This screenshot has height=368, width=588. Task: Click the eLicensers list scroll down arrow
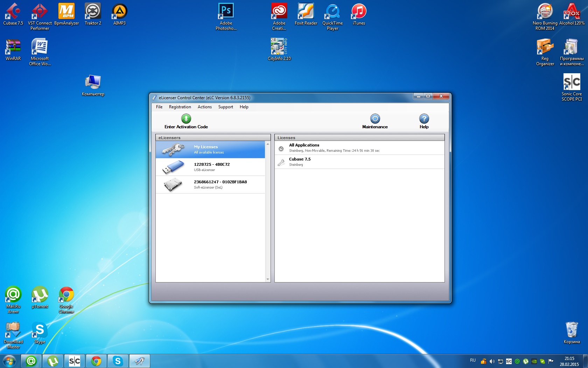[268, 279]
